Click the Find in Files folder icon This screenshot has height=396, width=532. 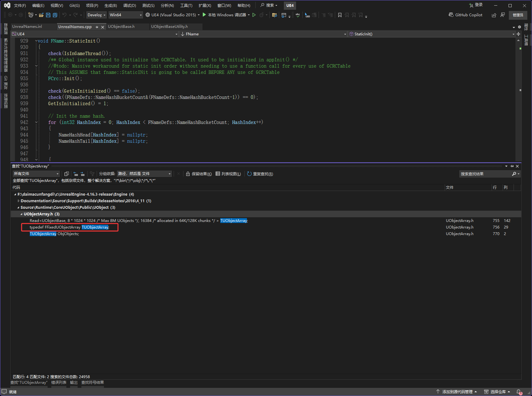click(x=274, y=15)
